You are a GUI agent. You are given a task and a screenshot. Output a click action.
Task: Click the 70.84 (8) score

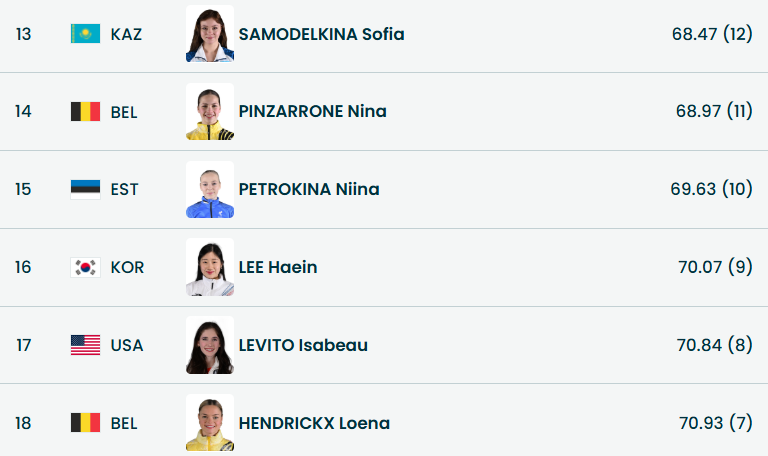[x=714, y=345]
